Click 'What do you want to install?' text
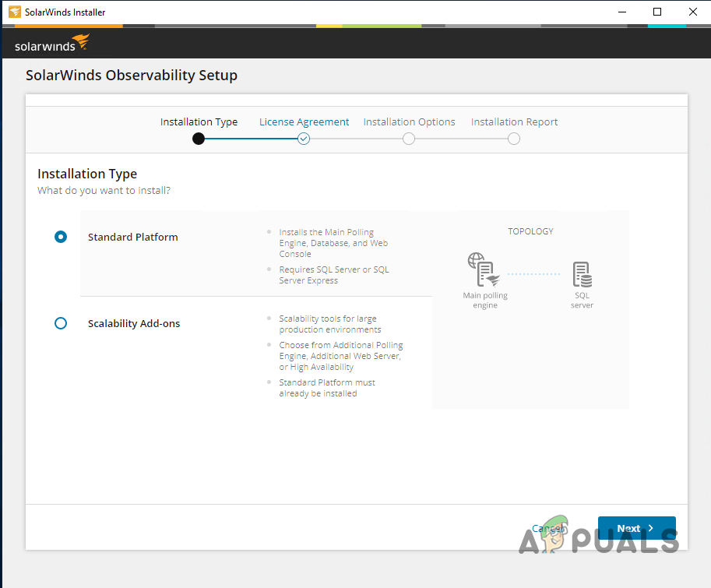Image resolution: width=711 pixels, height=588 pixels. coord(104,190)
